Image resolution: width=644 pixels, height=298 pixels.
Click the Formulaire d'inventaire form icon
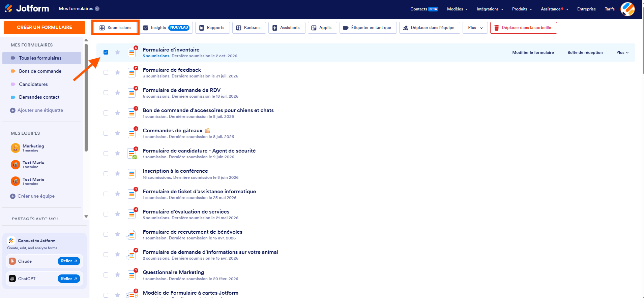point(132,53)
